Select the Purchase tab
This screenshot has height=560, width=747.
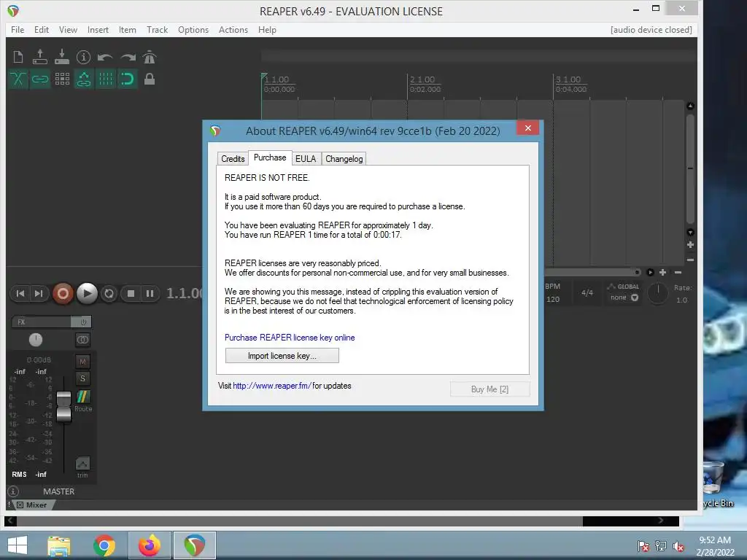(270, 157)
